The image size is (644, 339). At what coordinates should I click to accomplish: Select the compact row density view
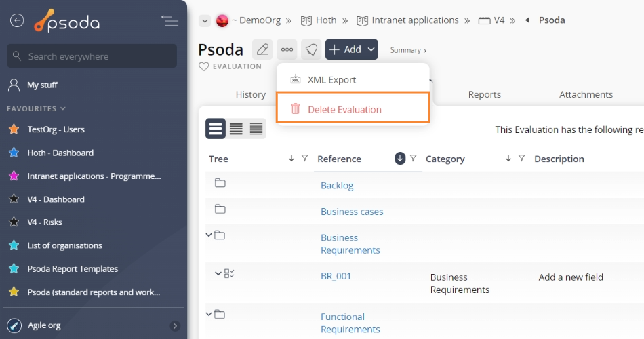pos(236,128)
